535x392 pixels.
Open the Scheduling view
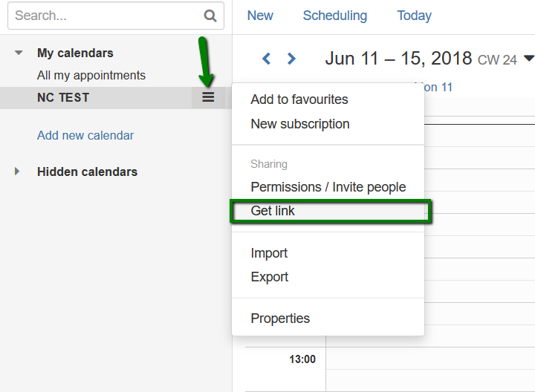pos(334,16)
